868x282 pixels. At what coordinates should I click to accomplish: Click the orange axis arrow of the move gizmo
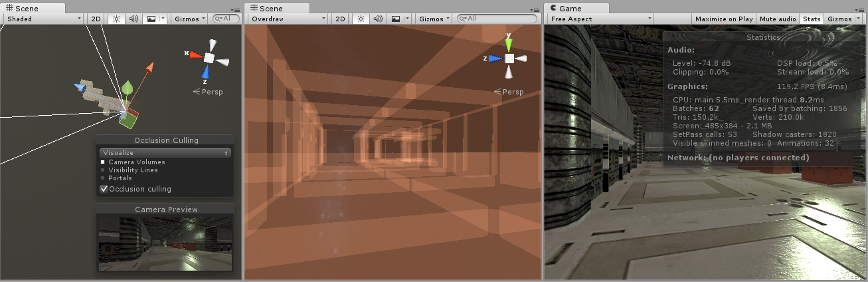(x=151, y=67)
